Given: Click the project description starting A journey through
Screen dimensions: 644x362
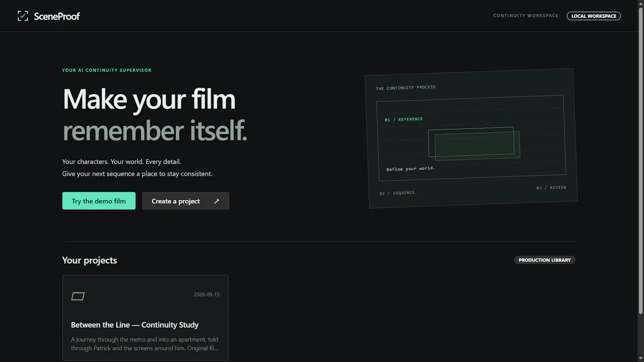Looking at the screenshot, I should (145, 344).
